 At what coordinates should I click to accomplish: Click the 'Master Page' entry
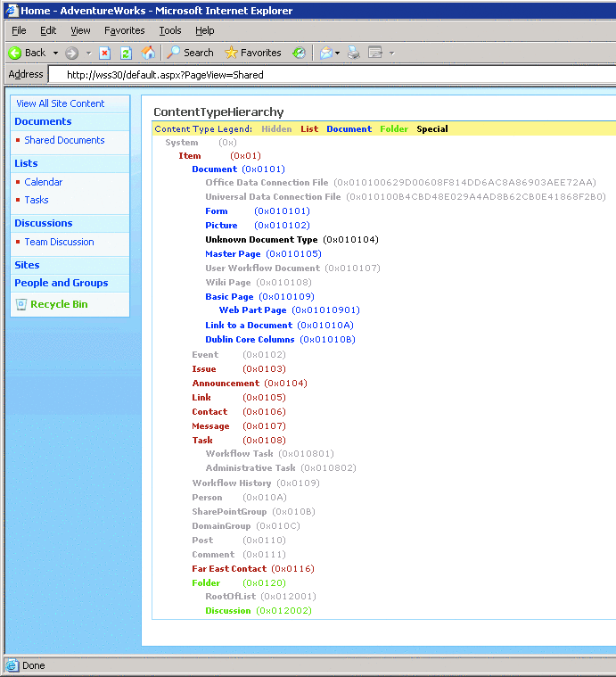[x=233, y=254]
